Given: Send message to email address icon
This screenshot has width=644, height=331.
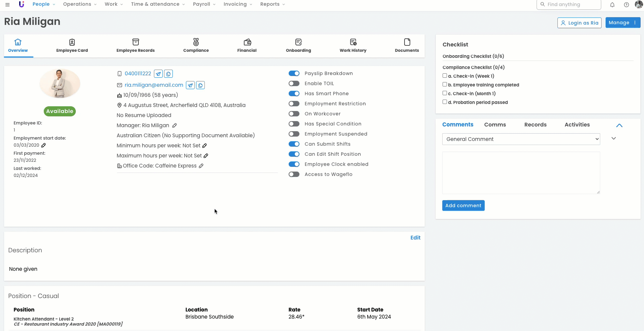Looking at the screenshot, I should (190, 85).
